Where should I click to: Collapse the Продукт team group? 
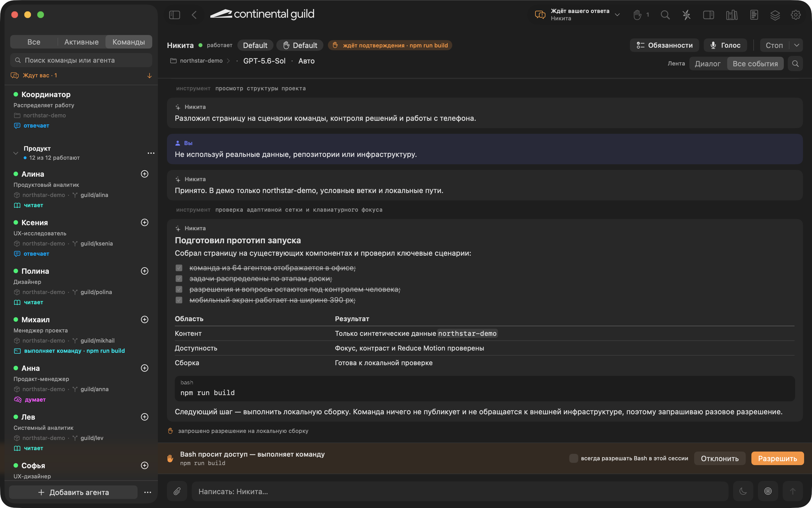pyautogui.click(x=16, y=153)
